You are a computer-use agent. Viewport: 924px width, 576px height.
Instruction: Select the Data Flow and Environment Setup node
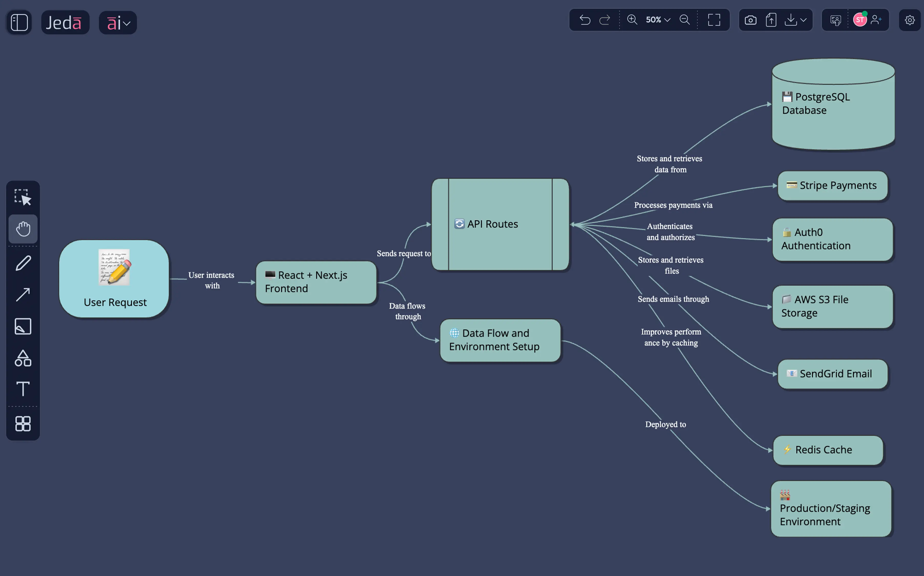[x=500, y=340]
